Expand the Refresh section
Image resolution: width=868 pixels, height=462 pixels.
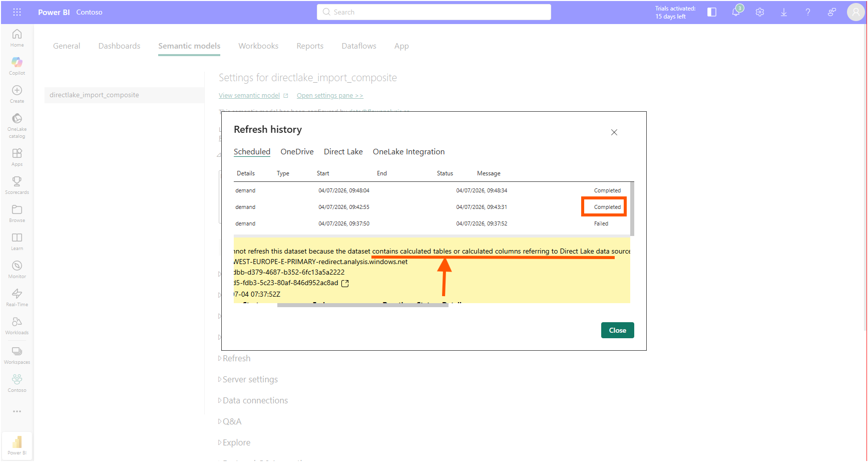pyautogui.click(x=234, y=358)
